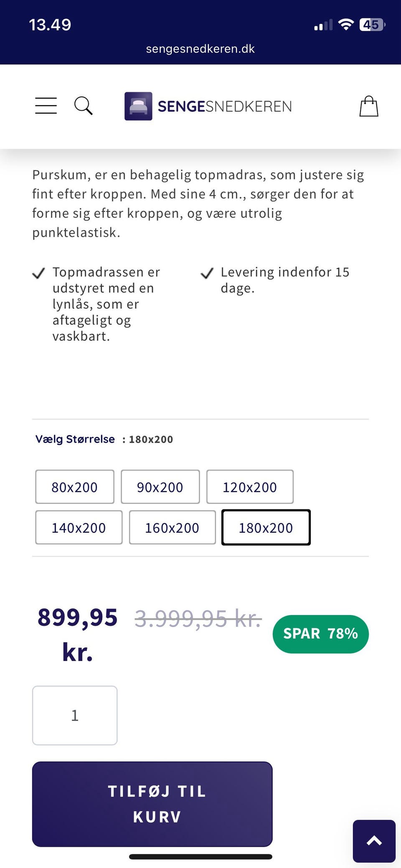Pick the 120x200 size option

pyautogui.click(x=250, y=487)
